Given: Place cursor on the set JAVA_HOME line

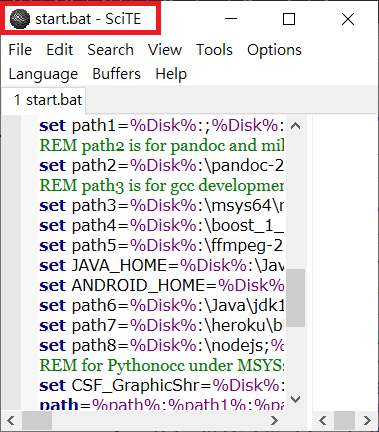Looking at the screenshot, I should 161,266.
